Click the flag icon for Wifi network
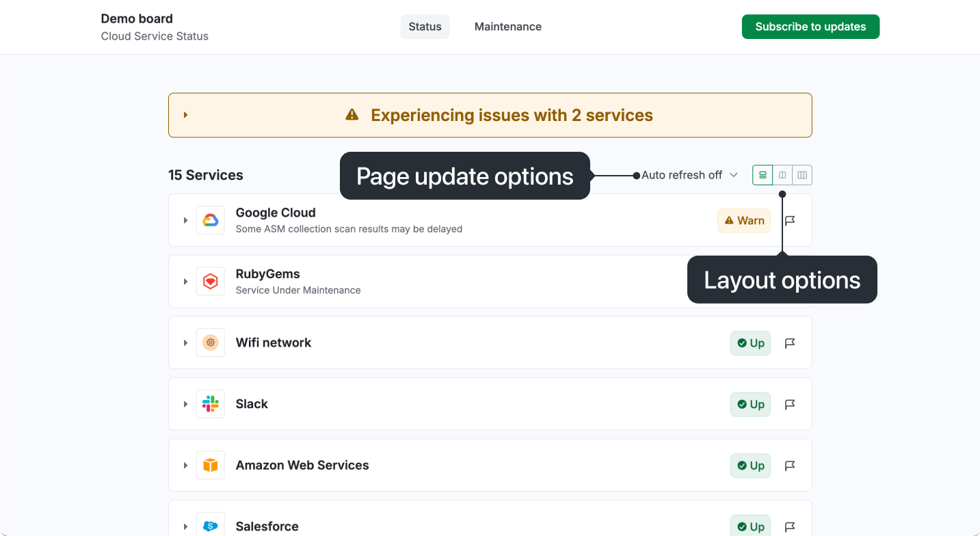Screen dimensions: 980x536 (790, 343)
